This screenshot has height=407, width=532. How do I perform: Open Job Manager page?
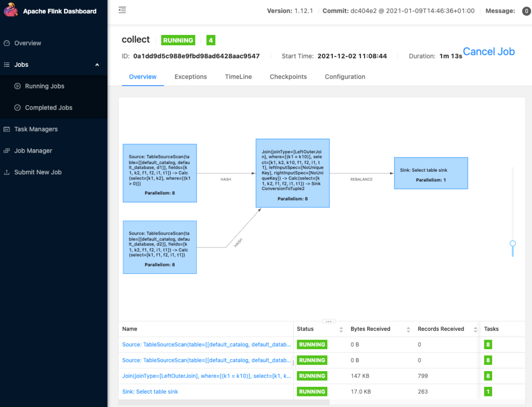click(33, 151)
